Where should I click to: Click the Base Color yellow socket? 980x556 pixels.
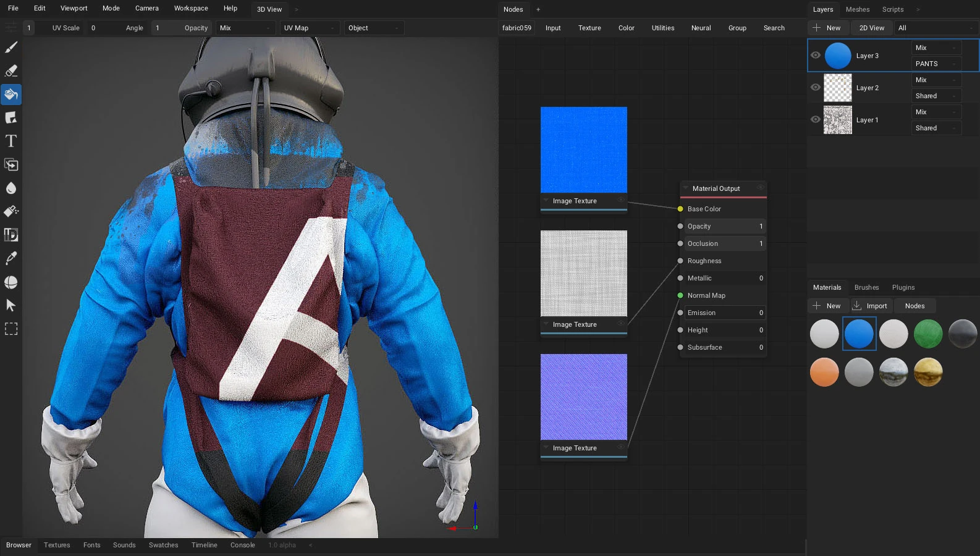coord(680,209)
